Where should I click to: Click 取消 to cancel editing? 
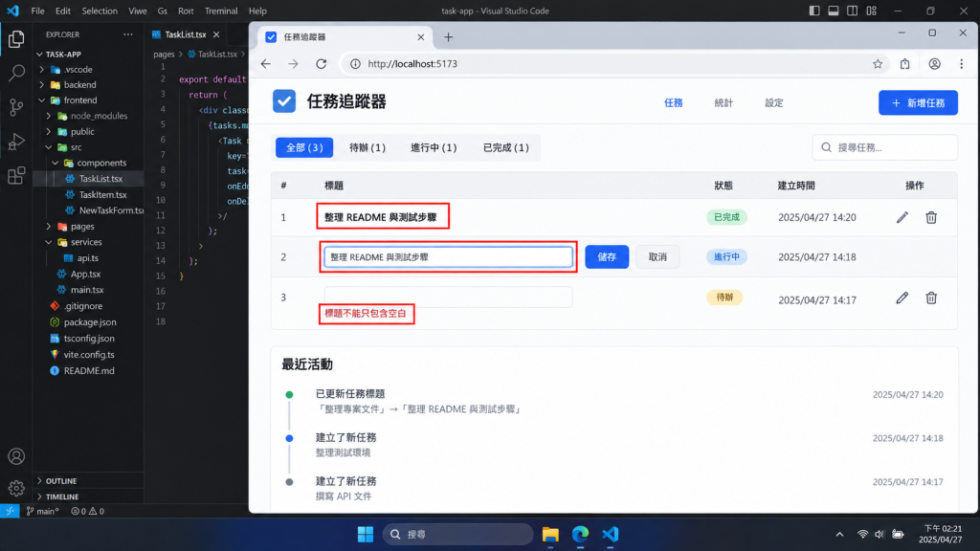tap(657, 256)
